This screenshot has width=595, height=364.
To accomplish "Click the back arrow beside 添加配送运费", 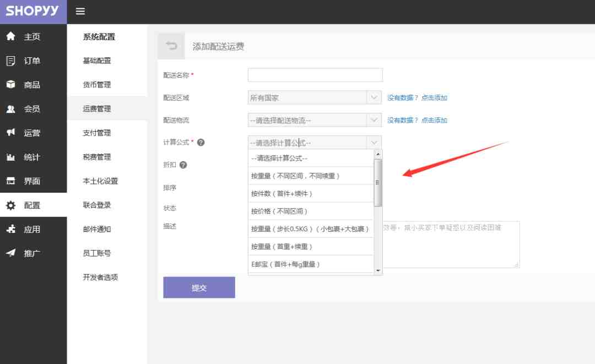I will (172, 46).
